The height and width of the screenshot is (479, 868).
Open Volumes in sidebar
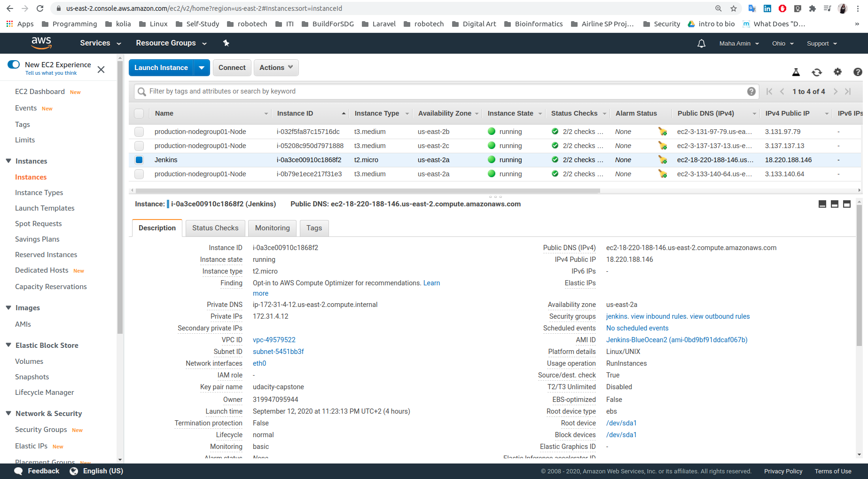coord(29,361)
